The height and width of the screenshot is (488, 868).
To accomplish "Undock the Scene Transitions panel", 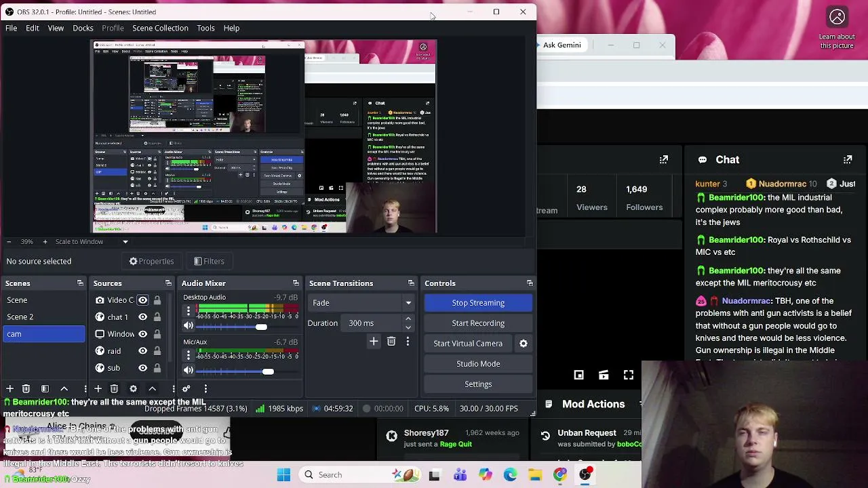I will coord(411,283).
